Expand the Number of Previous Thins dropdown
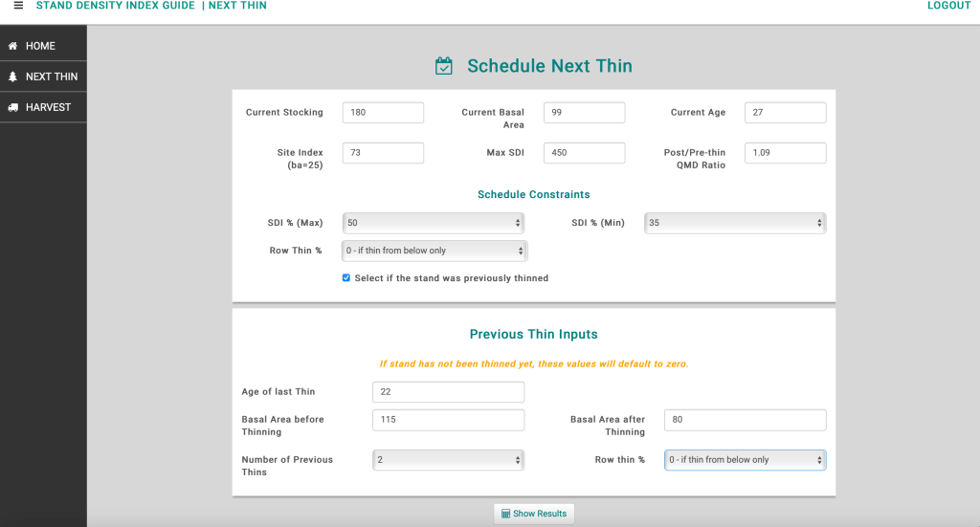Screen dimensions: 980x527 [448, 460]
